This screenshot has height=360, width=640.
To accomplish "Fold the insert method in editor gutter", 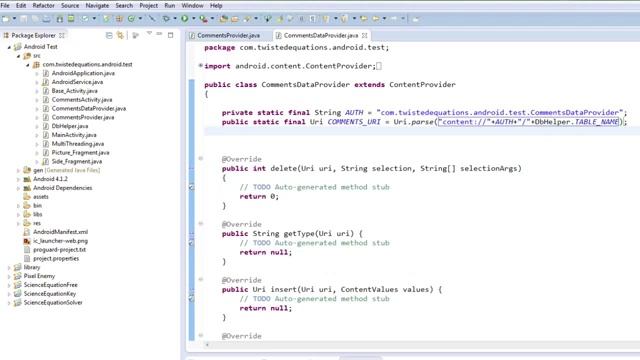I will 200,279.
